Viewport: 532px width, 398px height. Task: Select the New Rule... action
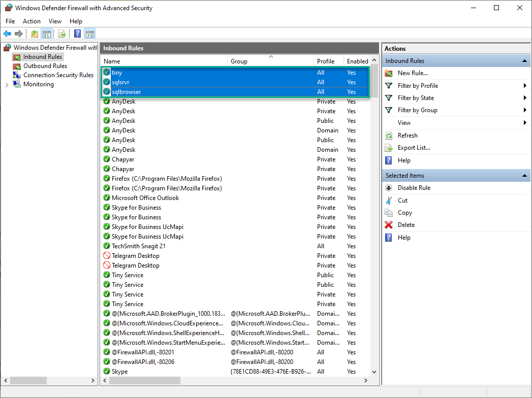(413, 73)
